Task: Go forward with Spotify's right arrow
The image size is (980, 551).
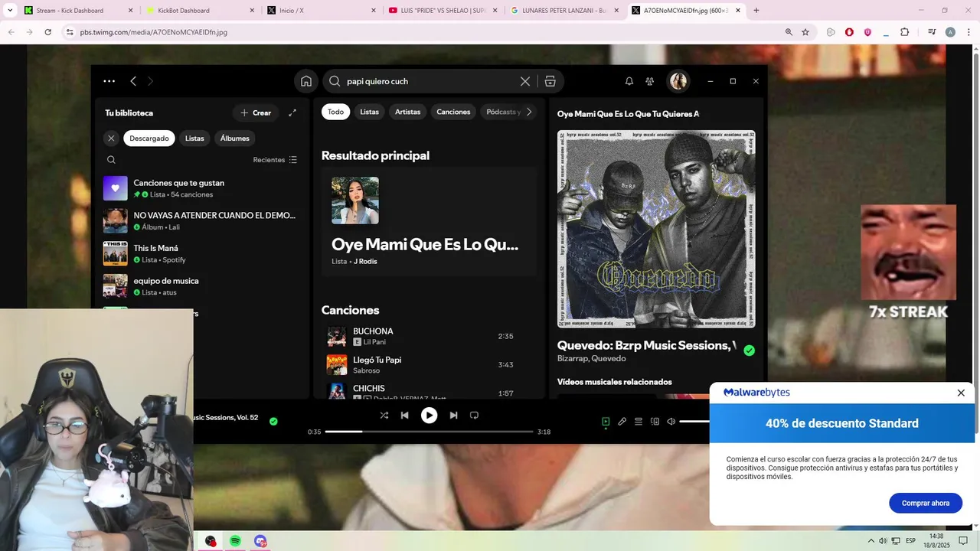Action: coord(150,81)
